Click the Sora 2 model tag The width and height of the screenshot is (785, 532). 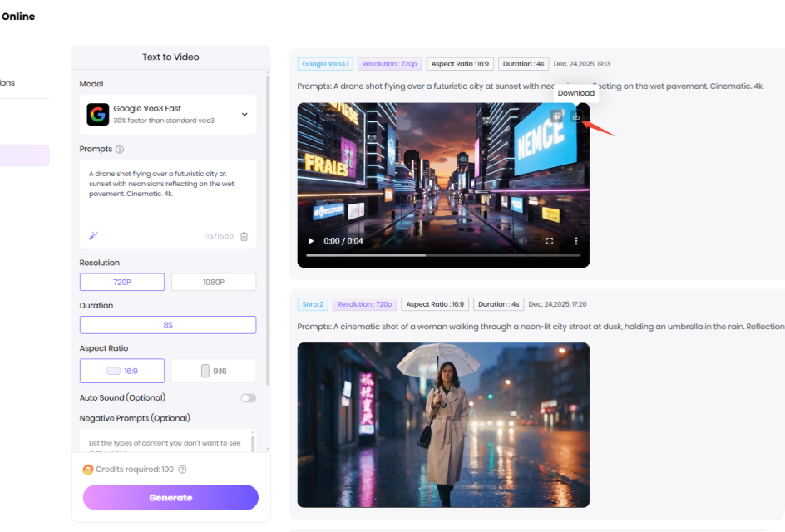[312, 304]
